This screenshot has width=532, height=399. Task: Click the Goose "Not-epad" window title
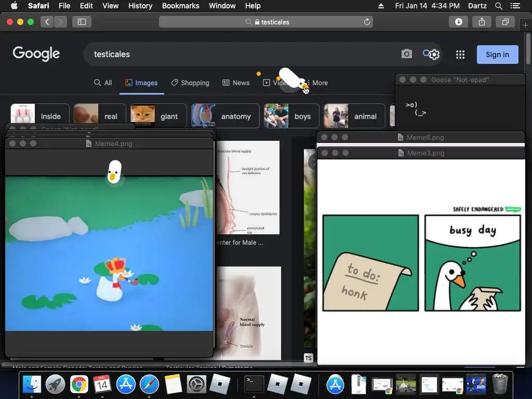pyautogui.click(x=460, y=79)
